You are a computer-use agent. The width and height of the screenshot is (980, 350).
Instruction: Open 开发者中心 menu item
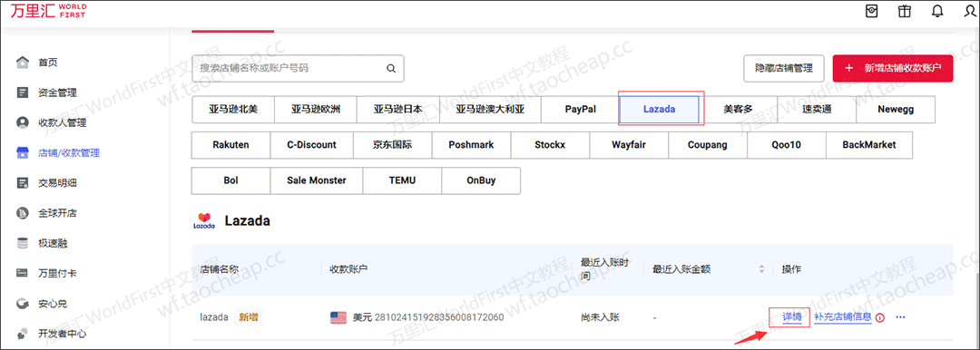tap(62, 333)
